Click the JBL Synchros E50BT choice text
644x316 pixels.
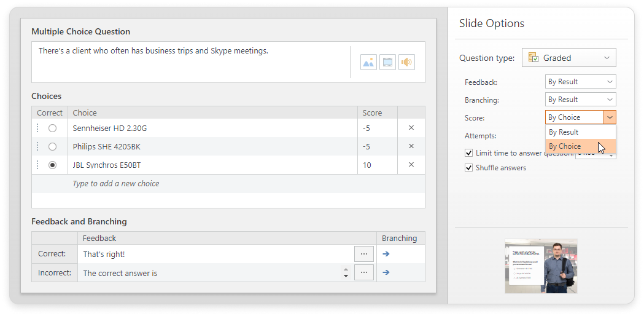click(x=107, y=165)
